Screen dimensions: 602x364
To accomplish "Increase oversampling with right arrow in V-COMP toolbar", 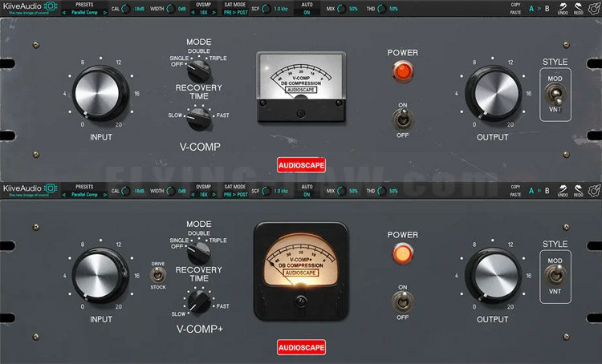I will click(214, 13).
